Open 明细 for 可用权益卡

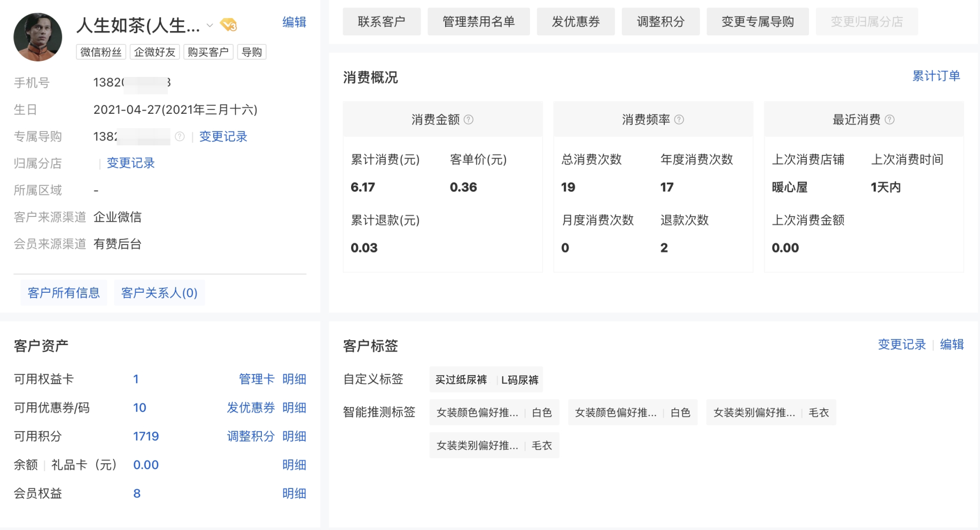294,379
